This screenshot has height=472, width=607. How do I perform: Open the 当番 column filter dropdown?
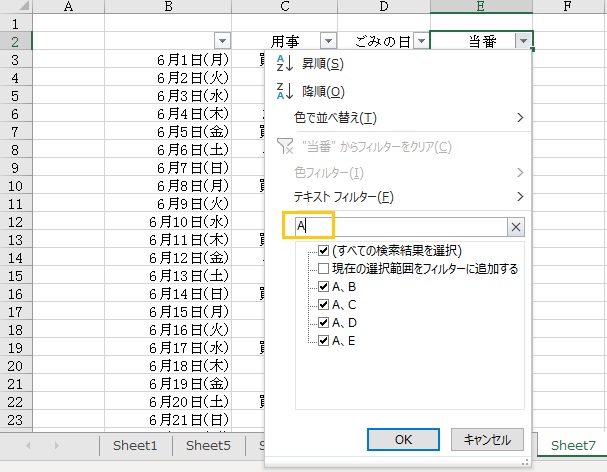click(x=524, y=41)
